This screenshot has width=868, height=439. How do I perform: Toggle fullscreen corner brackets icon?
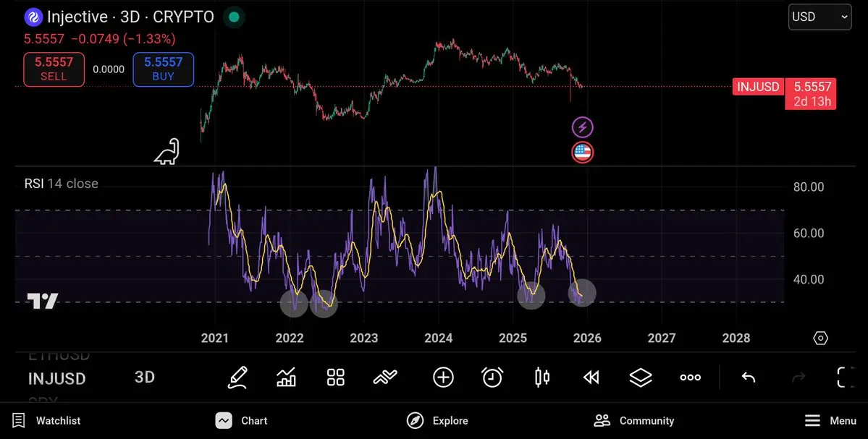point(847,378)
